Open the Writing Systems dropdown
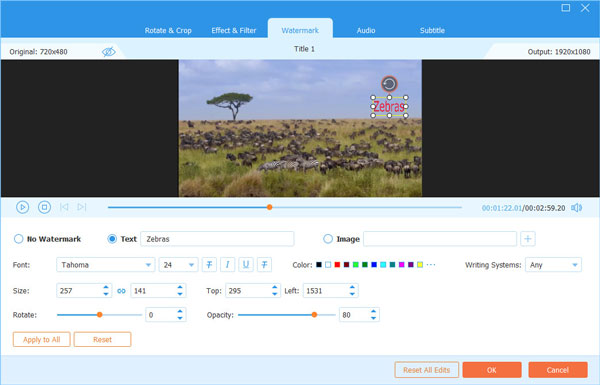 tap(553, 265)
